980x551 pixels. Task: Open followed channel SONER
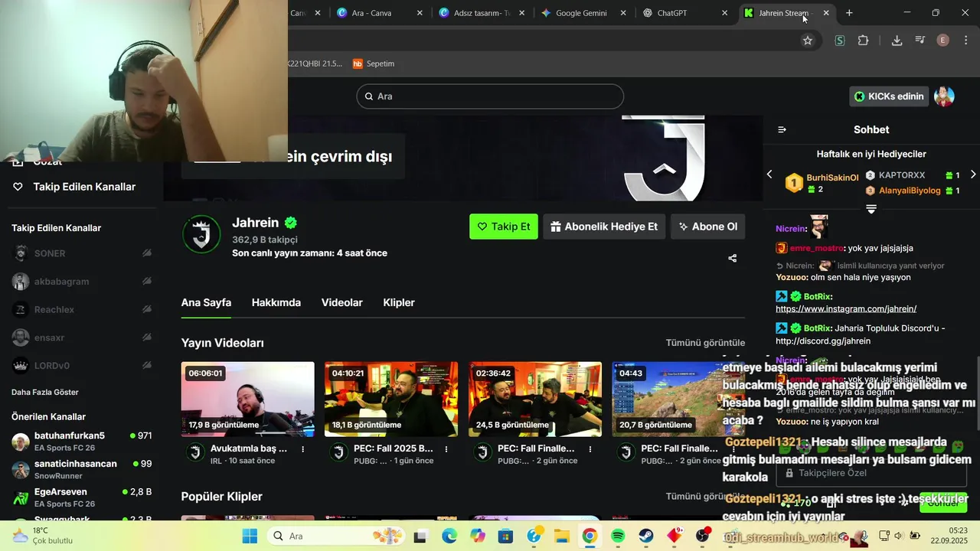82,253
